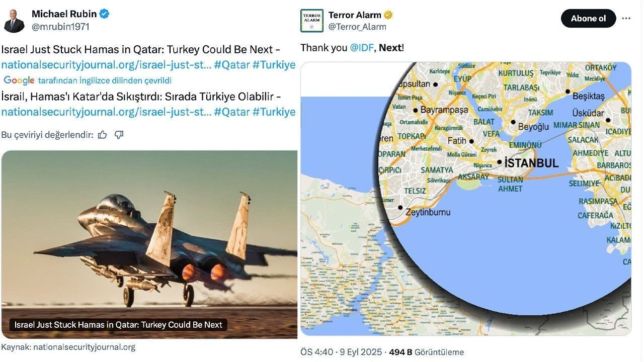Open the three-dot more options menu
644x362 pixels.
tap(626, 19)
